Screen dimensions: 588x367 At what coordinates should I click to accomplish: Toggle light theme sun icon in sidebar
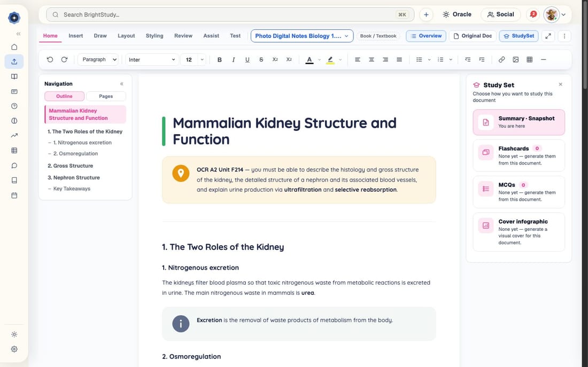coord(14,334)
